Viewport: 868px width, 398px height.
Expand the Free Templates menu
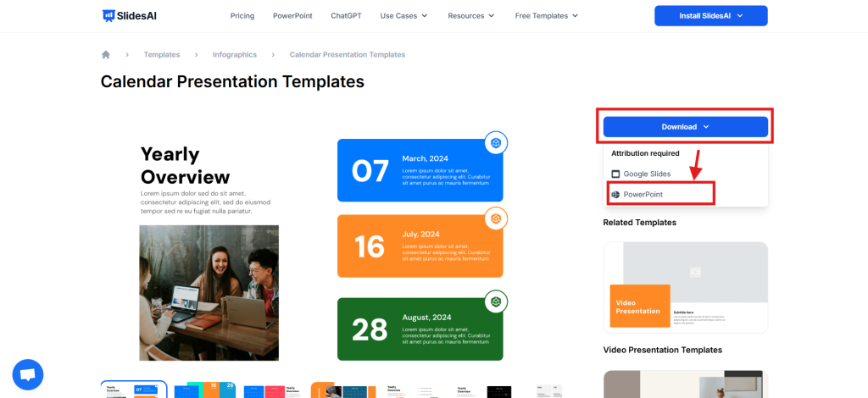point(547,16)
